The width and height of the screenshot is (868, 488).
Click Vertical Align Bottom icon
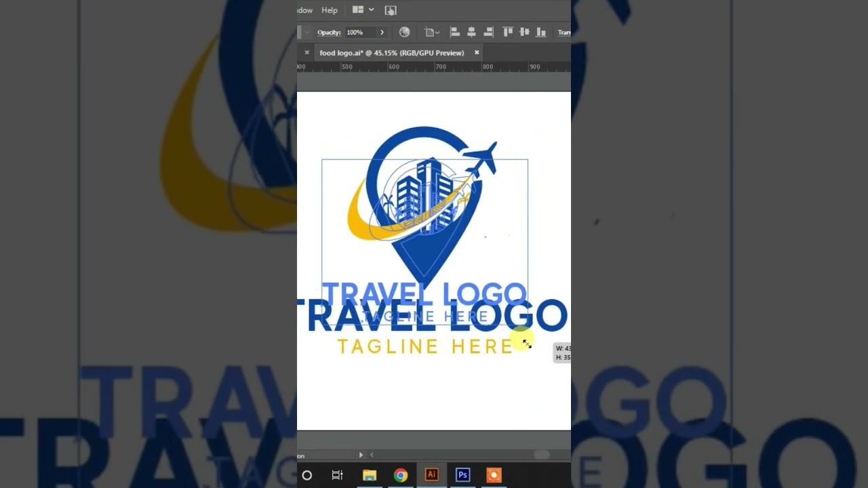click(x=540, y=32)
